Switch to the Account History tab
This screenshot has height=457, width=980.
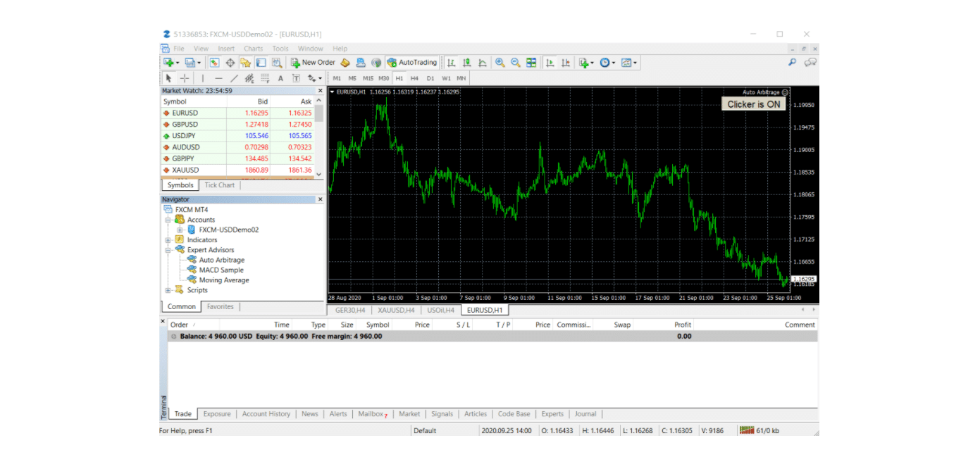(x=266, y=414)
